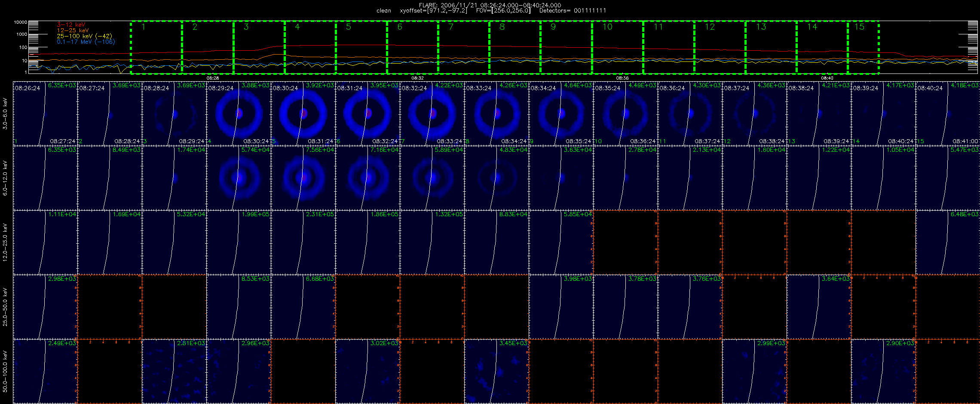980x404 pixels.
Task: Click the '1.32E+05' peak value label
Action: pos(449,214)
